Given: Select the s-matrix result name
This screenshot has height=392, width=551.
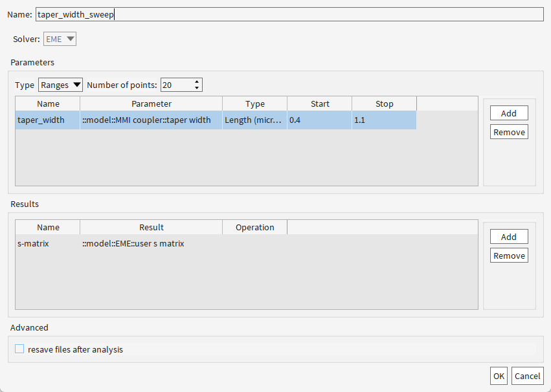Looking at the screenshot, I should 48,244.
